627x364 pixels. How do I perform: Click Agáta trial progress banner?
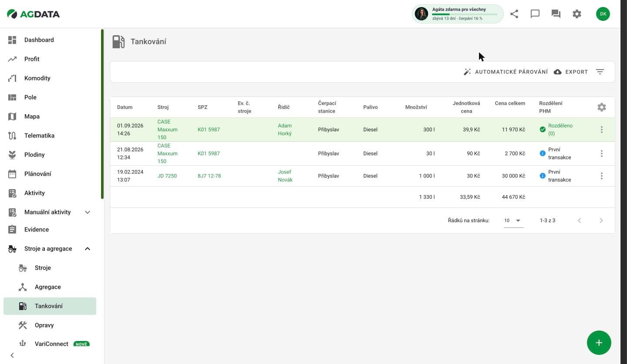(458, 14)
